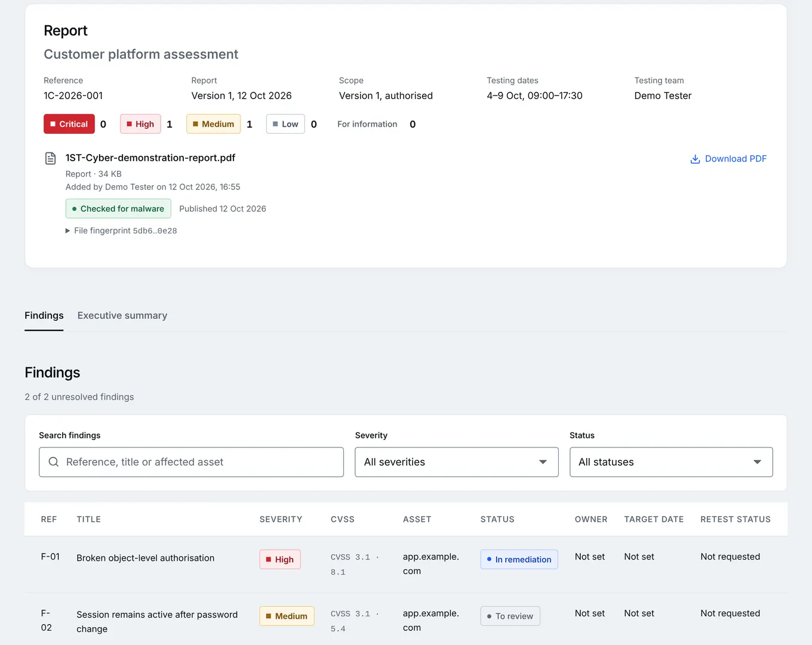Click the Published 12 Oct 2026 text
The image size is (812, 645).
[x=223, y=208]
